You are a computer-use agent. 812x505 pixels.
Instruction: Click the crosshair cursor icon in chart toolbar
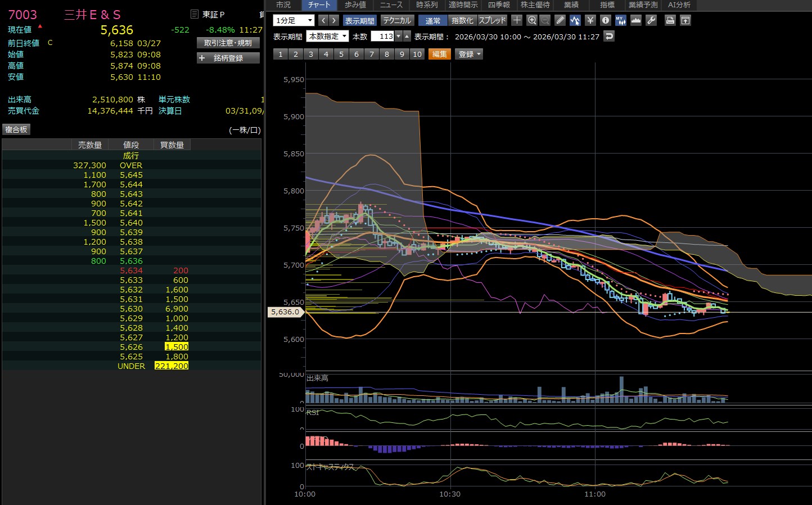tap(517, 20)
